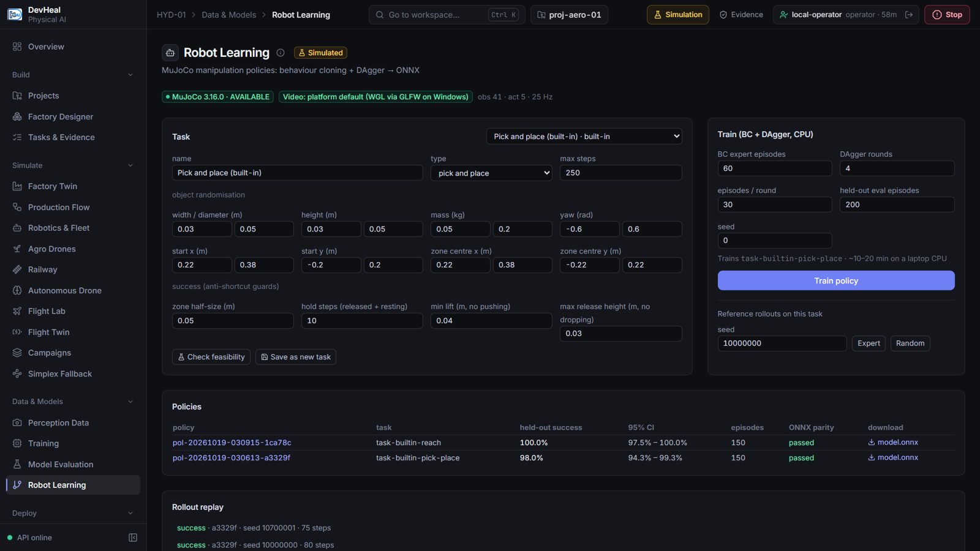Click Stop button in header
980x551 pixels.
tap(947, 15)
